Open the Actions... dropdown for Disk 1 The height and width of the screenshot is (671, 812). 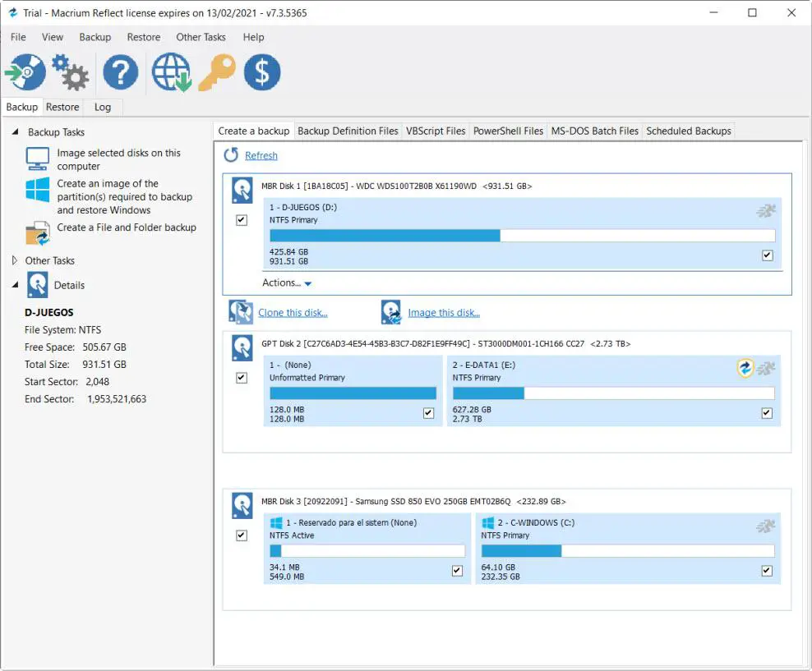tap(287, 283)
